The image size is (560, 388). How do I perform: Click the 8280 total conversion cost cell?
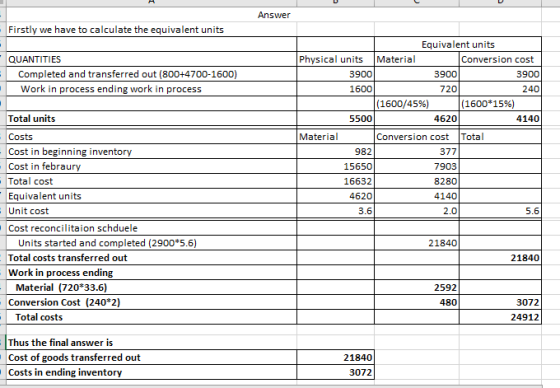coord(417,181)
